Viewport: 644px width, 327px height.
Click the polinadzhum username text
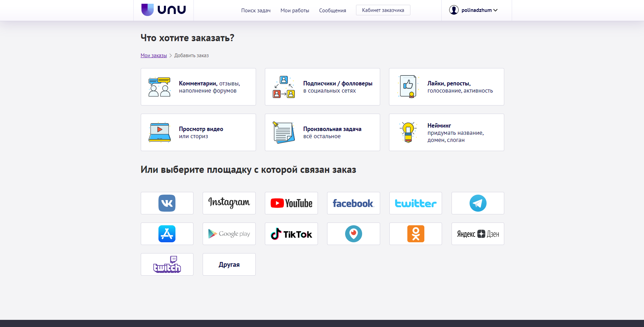pyautogui.click(x=476, y=10)
